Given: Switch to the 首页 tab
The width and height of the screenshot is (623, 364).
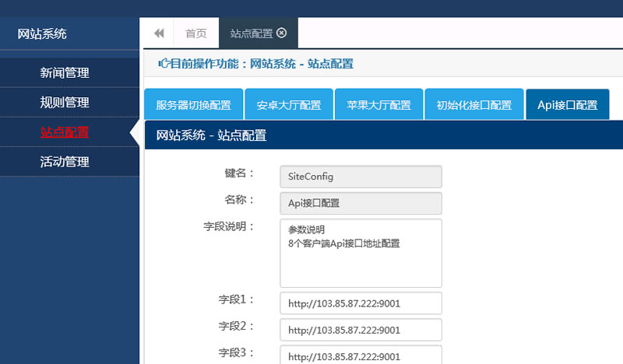Looking at the screenshot, I should click(195, 33).
